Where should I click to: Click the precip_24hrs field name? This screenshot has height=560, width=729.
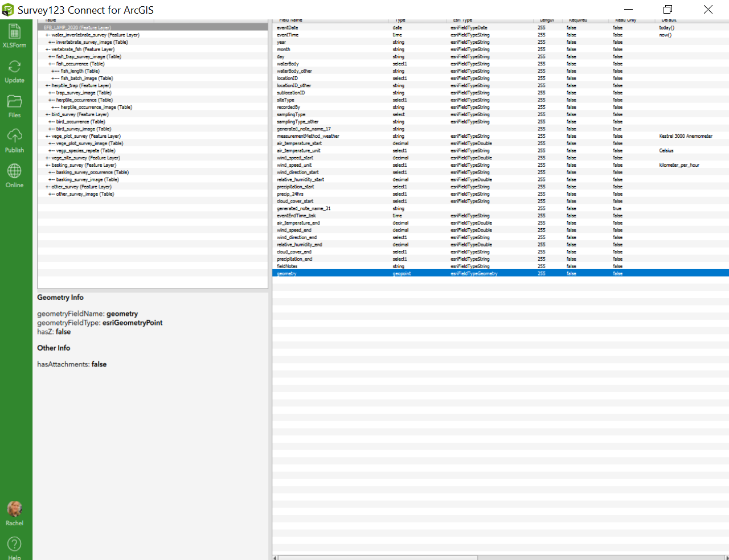click(x=290, y=194)
